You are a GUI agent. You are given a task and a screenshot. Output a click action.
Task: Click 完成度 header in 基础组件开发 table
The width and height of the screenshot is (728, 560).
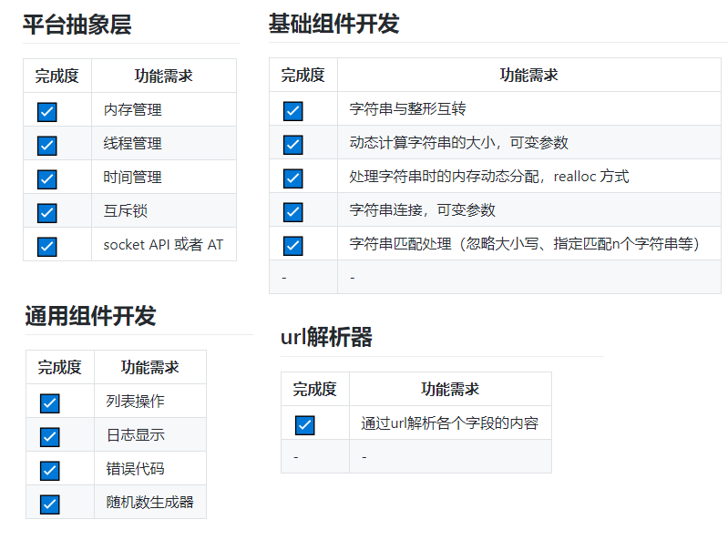click(303, 76)
